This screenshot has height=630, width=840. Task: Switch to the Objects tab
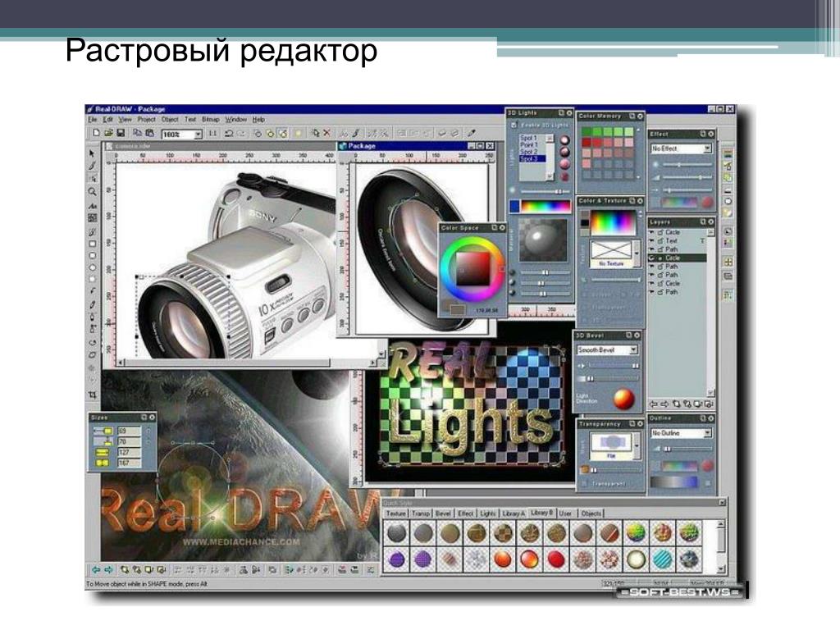[591, 514]
